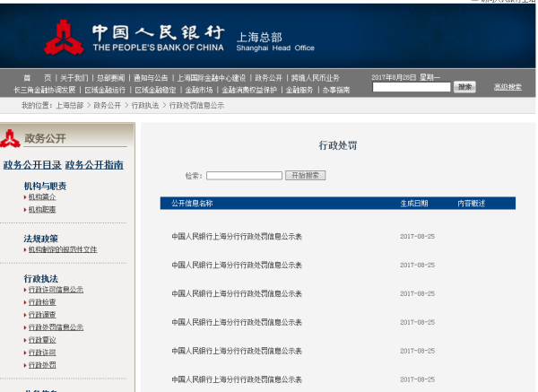Open 机构制定的规范性文件 sidebar link
538x392 pixels.
63,249
